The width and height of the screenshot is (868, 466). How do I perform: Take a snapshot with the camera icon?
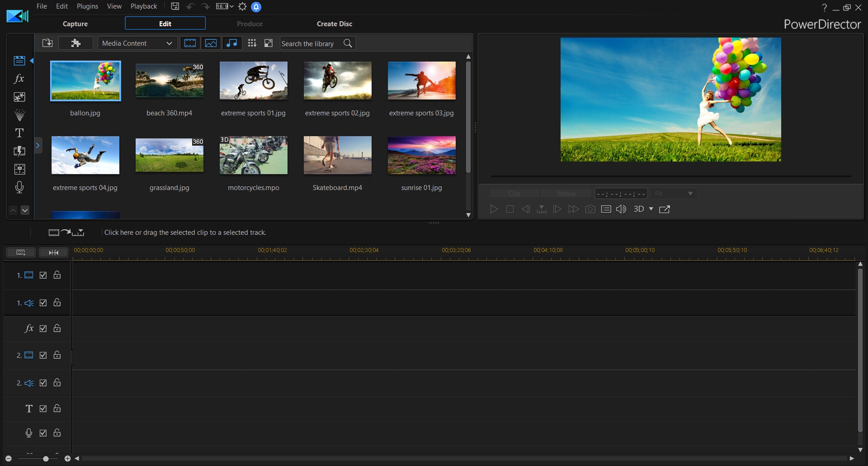point(590,209)
